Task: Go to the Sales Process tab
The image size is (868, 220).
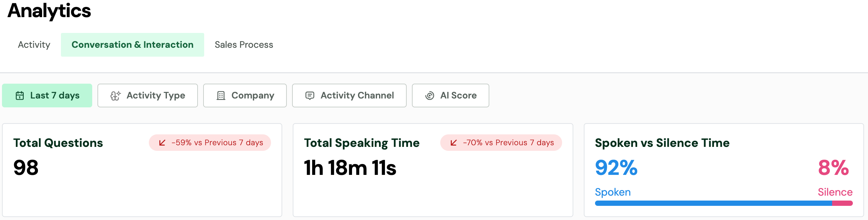Action: pyautogui.click(x=244, y=45)
